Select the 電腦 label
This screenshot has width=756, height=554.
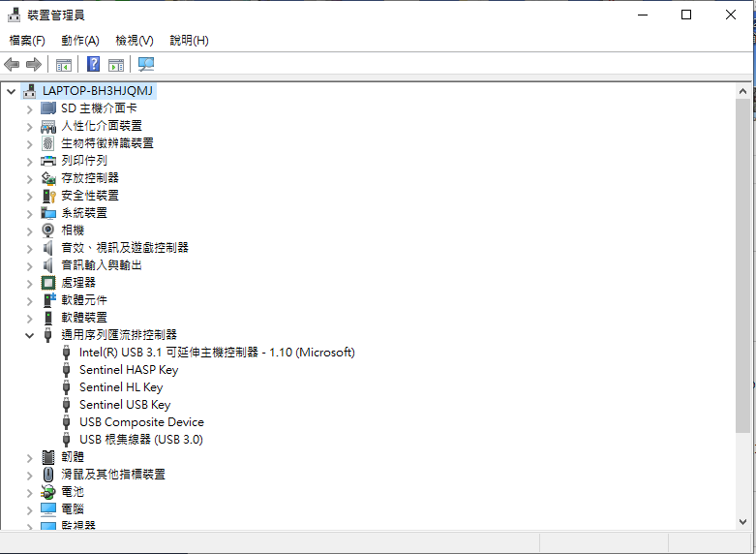[73, 509]
